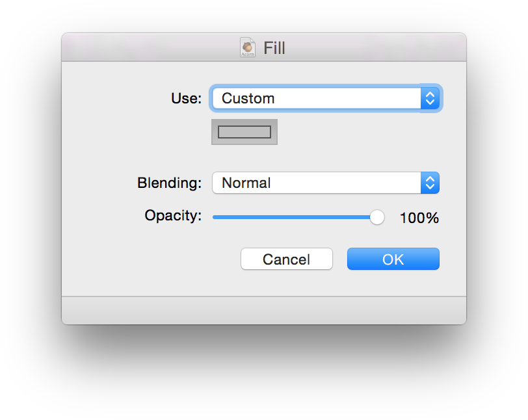
Task: Confirm the fill with the OK button
Action: click(393, 259)
